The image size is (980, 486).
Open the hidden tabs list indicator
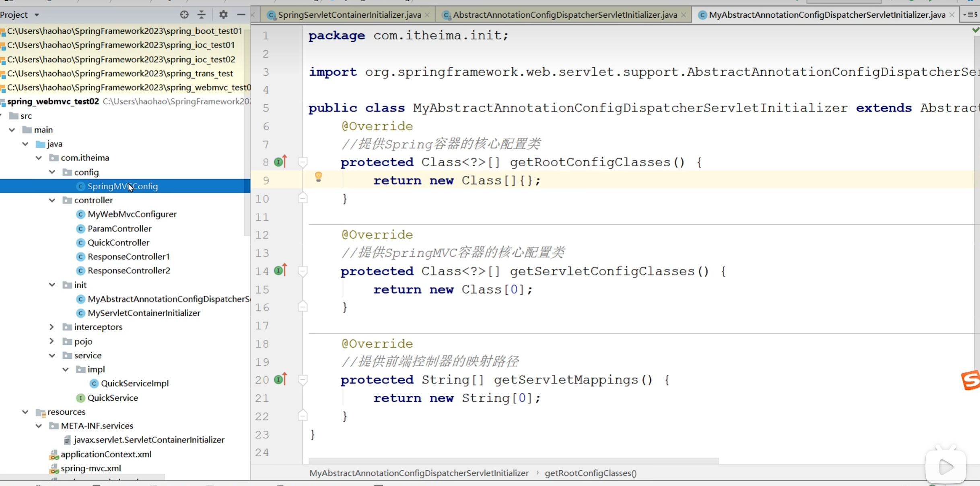click(970, 15)
